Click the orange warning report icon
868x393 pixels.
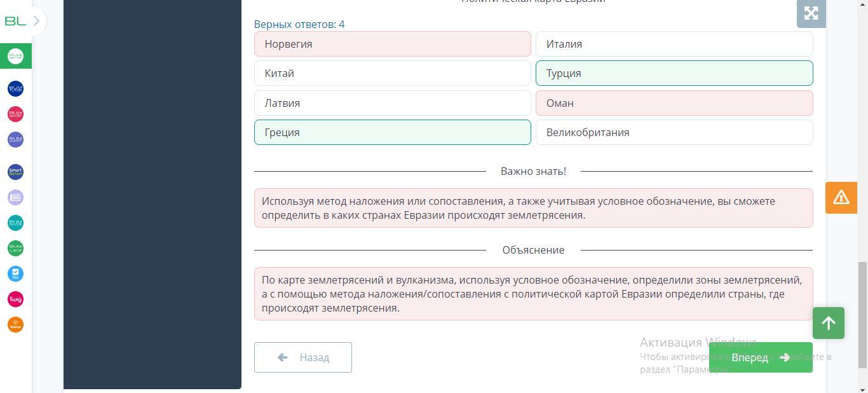click(x=841, y=197)
